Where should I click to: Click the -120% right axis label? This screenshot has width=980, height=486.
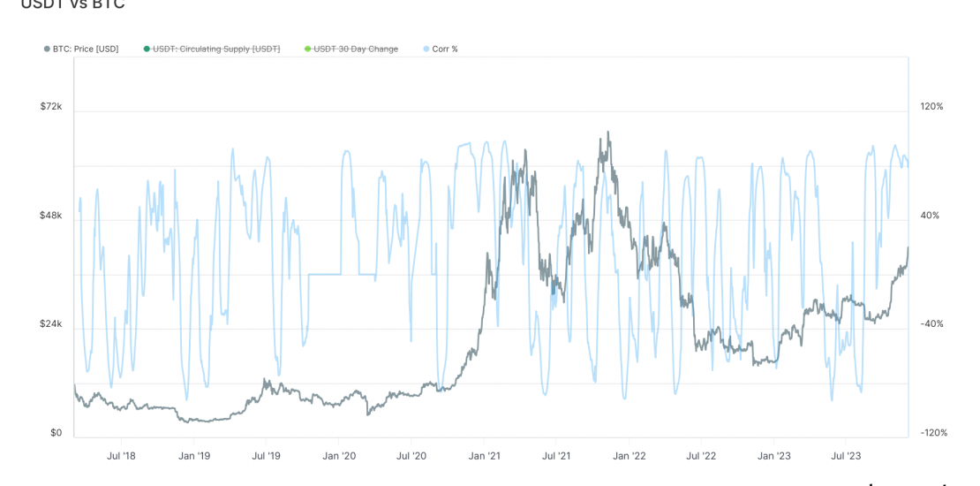933,432
